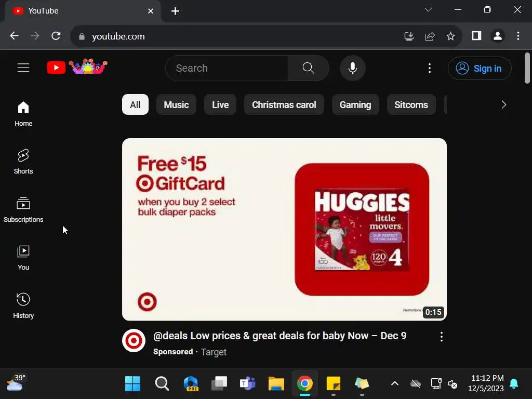
Task: Select the Christmas carol filter chip
Action: pyautogui.click(x=284, y=104)
